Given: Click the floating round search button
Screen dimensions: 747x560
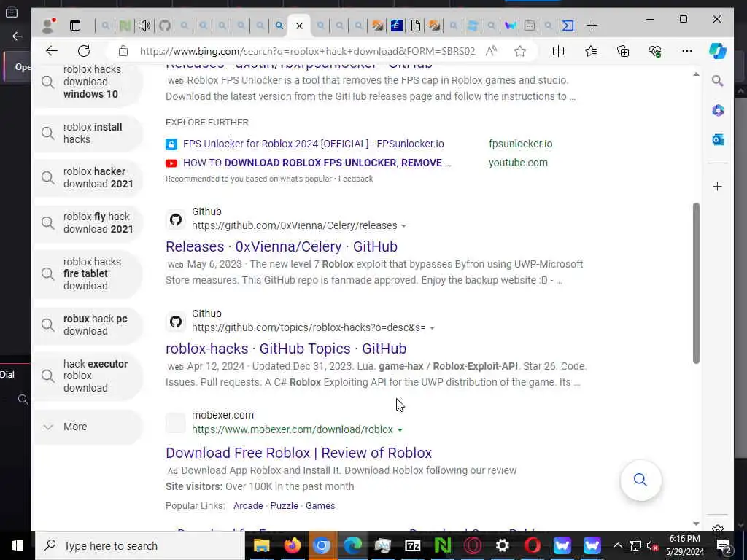Looking at the screenshot, I should [640, 480].
